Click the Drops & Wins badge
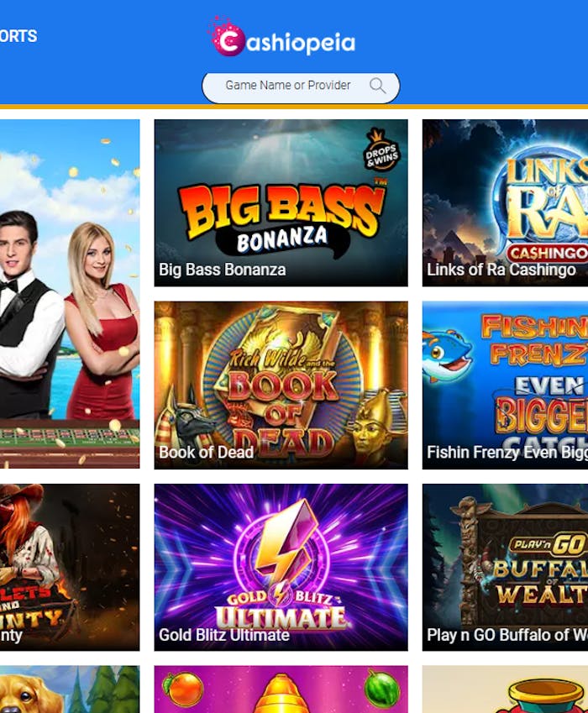This screenshot has height=713, width=588. click(x=381, y=150)
